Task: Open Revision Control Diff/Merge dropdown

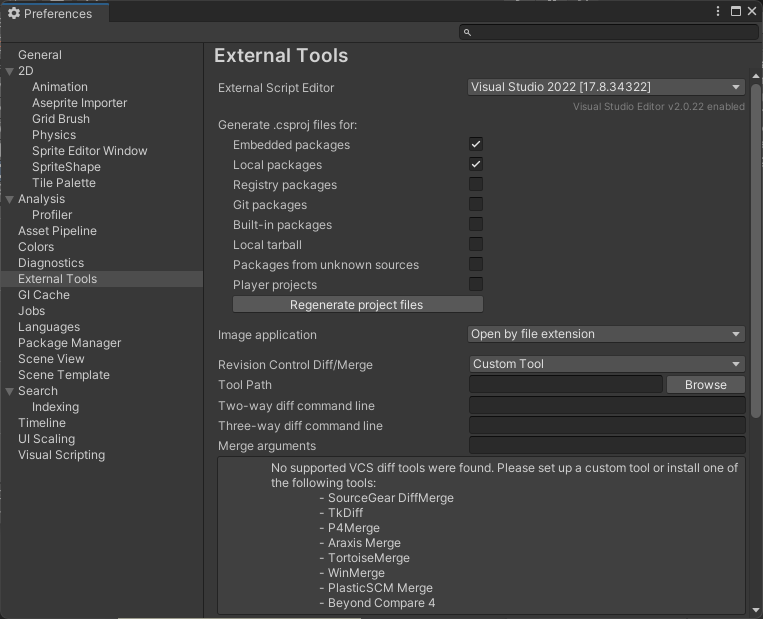Action: coord(606,364)
